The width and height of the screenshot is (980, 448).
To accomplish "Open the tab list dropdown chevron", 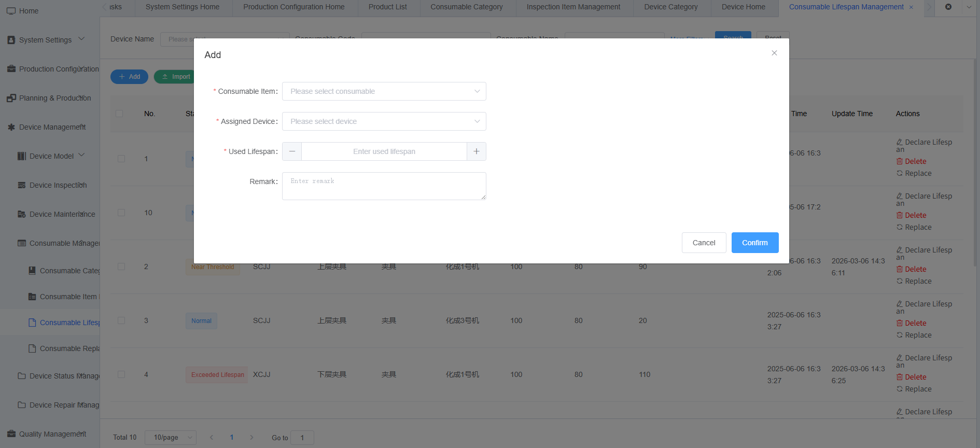I will tap(969, 7).
